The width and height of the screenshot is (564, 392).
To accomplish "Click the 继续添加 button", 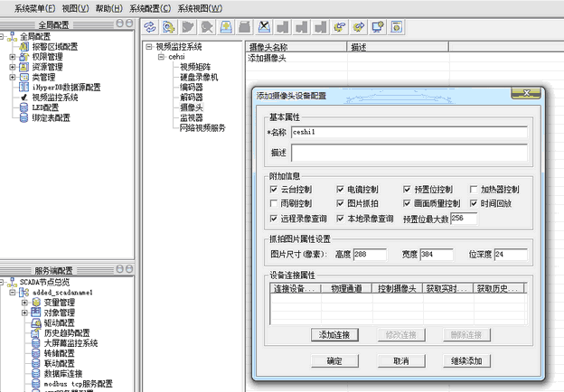I will click(x=467, y=360).
